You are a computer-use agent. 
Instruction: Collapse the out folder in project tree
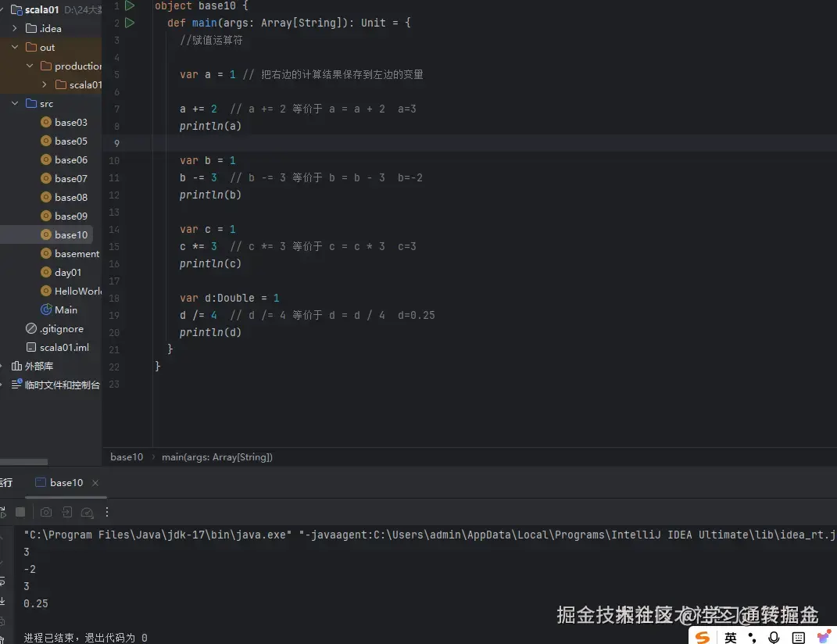coord(14,47)
